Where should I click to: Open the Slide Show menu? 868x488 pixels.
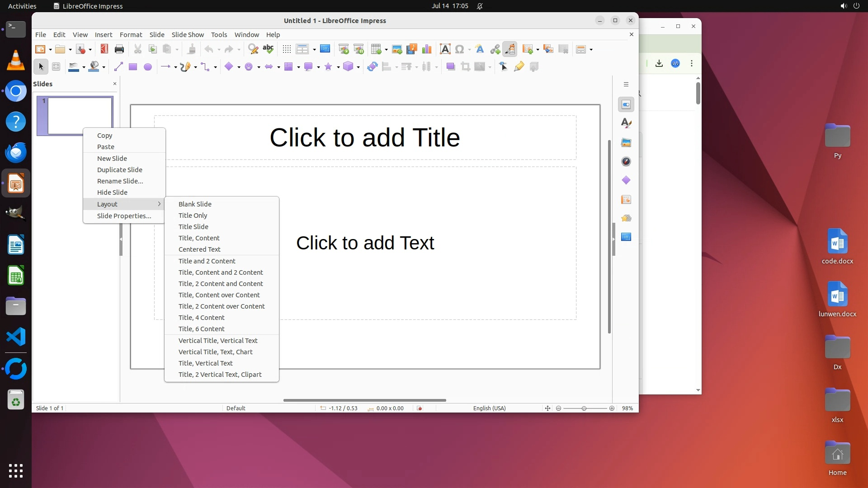point(188,35)
